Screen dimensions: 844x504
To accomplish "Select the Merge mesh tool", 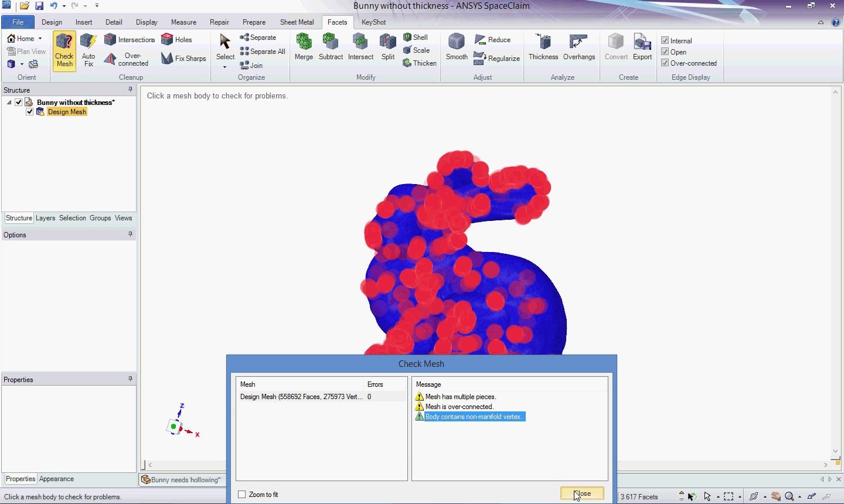I will pos(304,47).
